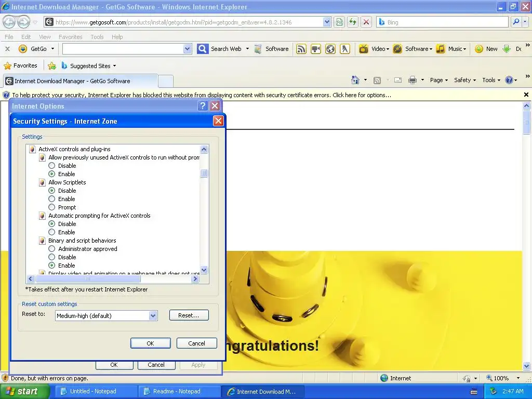Select Disable under Allow Scriptlets
Viewport: 532px width, 399px height.
[51, 191]
